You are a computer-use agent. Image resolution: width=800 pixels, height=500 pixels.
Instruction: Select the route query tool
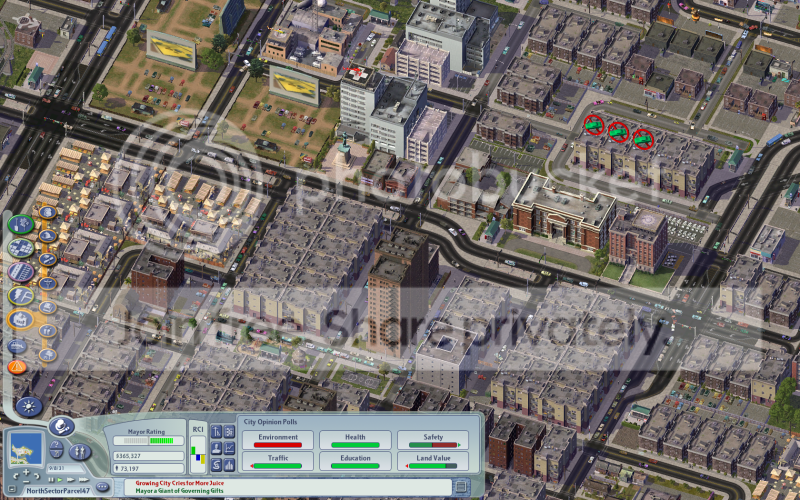pyautogui.click(x=57, y=454)
